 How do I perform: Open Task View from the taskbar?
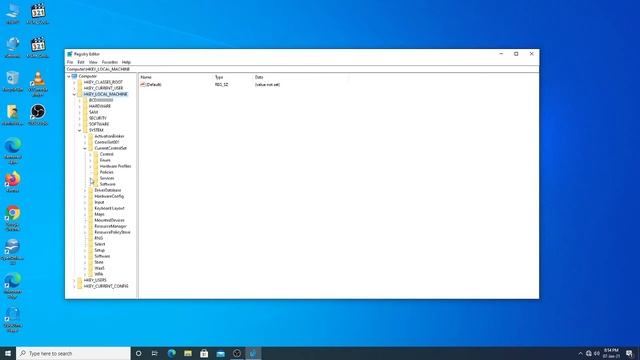click(155, 353)
